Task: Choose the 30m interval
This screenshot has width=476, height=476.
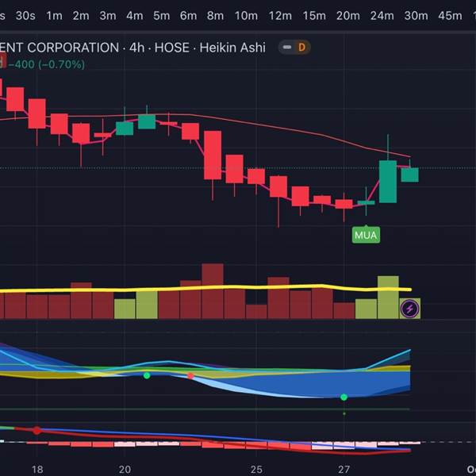Action: [416, 16]
